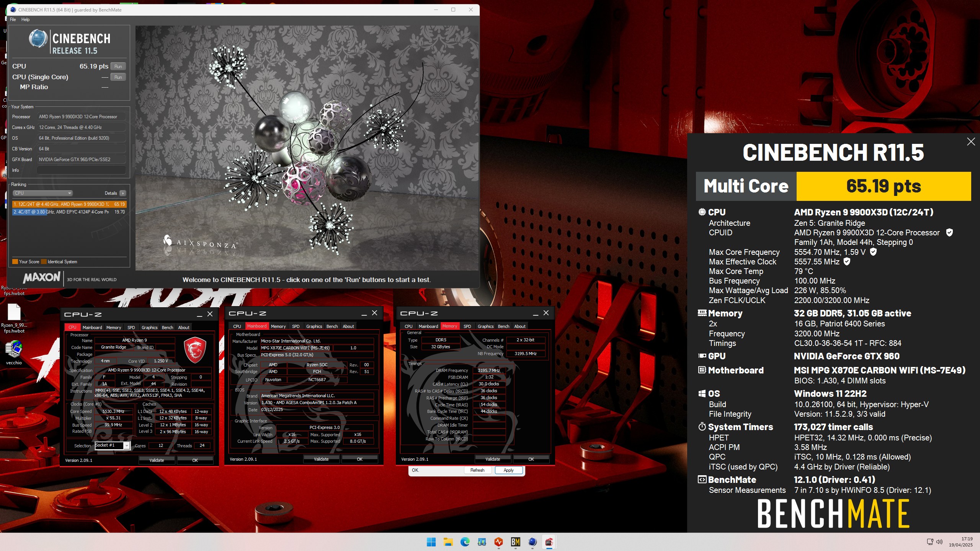This screenshot has width=980, height=551.
Task: Open the File menu in Cinebench
Action: [x=13, y=20]
